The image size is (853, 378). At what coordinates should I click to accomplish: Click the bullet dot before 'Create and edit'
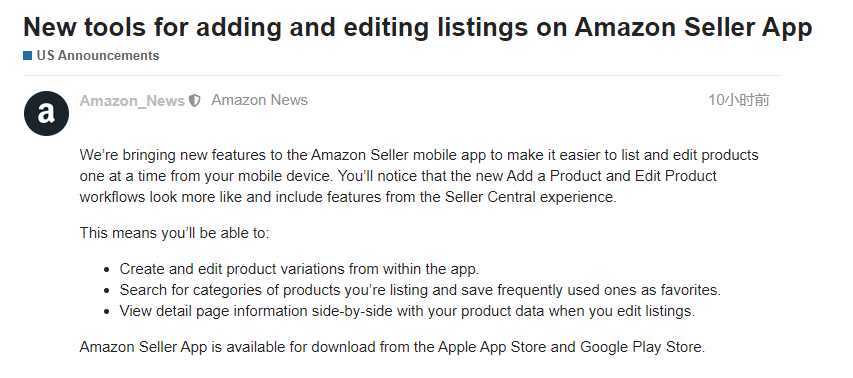pos(107,270)
